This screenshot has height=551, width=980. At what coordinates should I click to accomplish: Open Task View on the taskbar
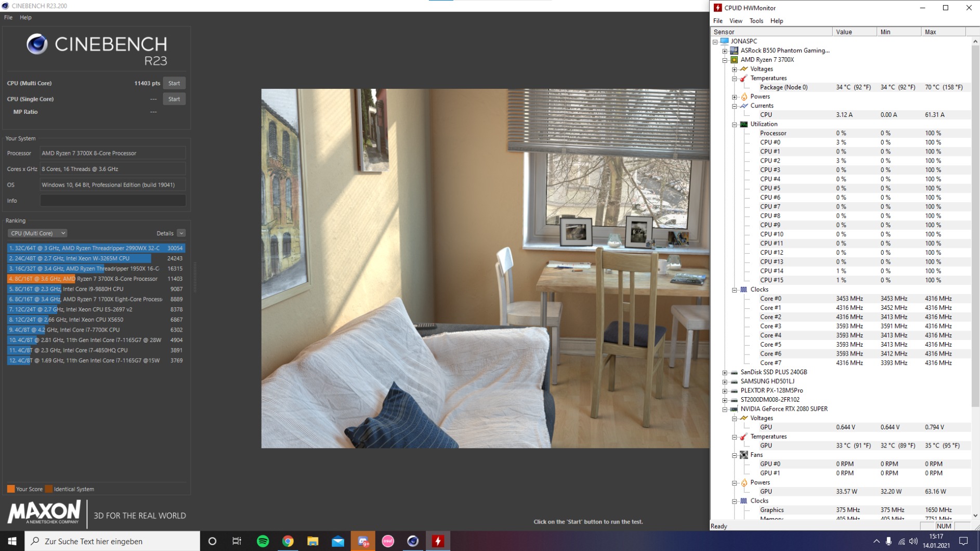tap(237, 541)
